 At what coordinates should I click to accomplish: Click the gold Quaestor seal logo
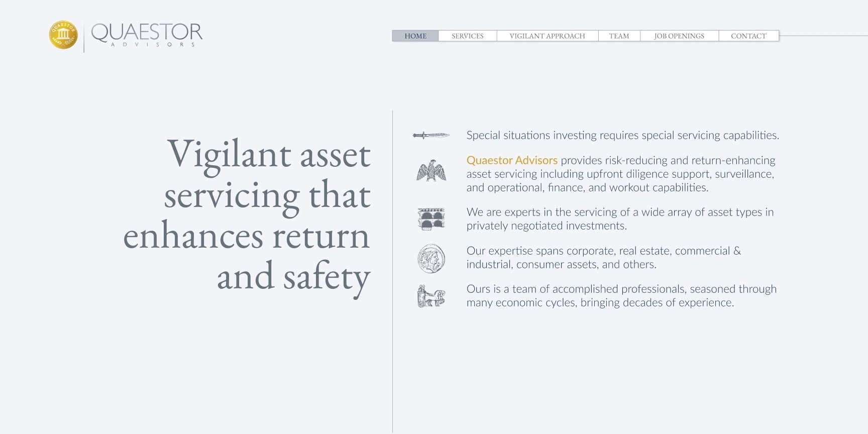coord(63,35)
